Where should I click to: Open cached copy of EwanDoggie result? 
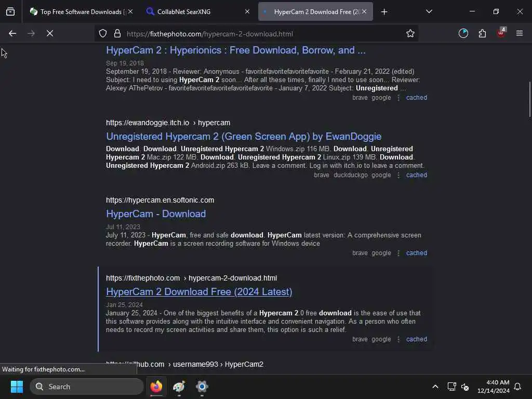point(417,175)
